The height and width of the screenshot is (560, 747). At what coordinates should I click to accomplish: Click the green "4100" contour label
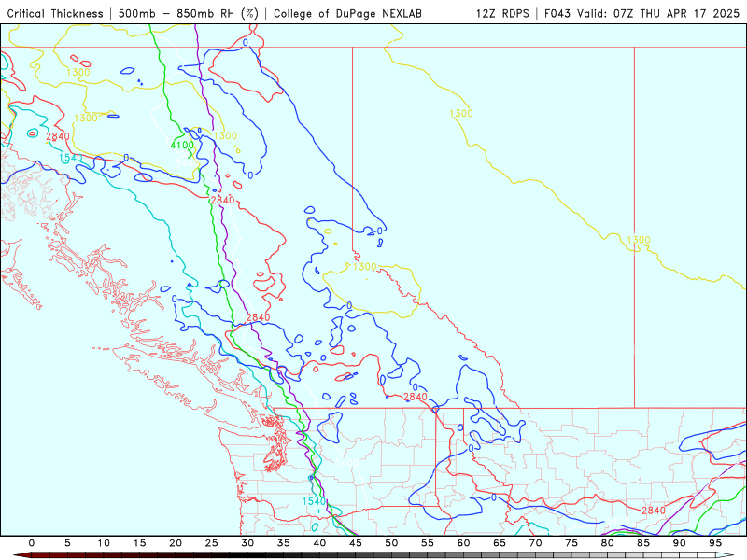(182, 146)
